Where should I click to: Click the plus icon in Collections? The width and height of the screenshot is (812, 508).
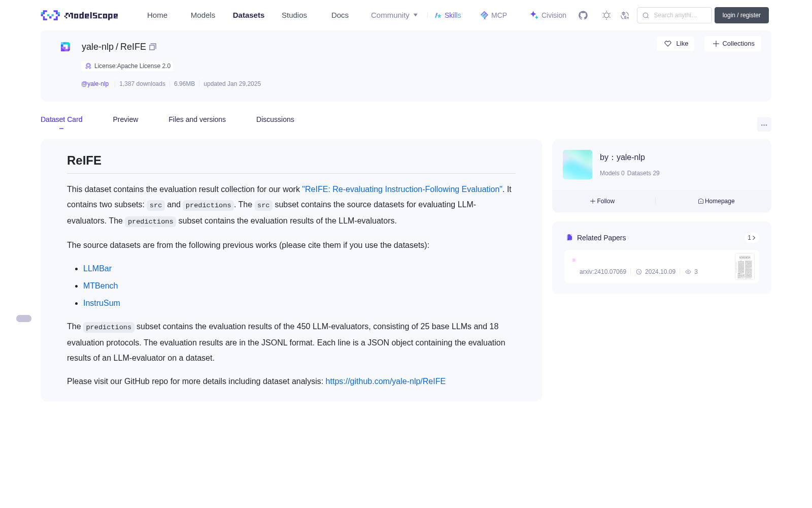(716, 44)
